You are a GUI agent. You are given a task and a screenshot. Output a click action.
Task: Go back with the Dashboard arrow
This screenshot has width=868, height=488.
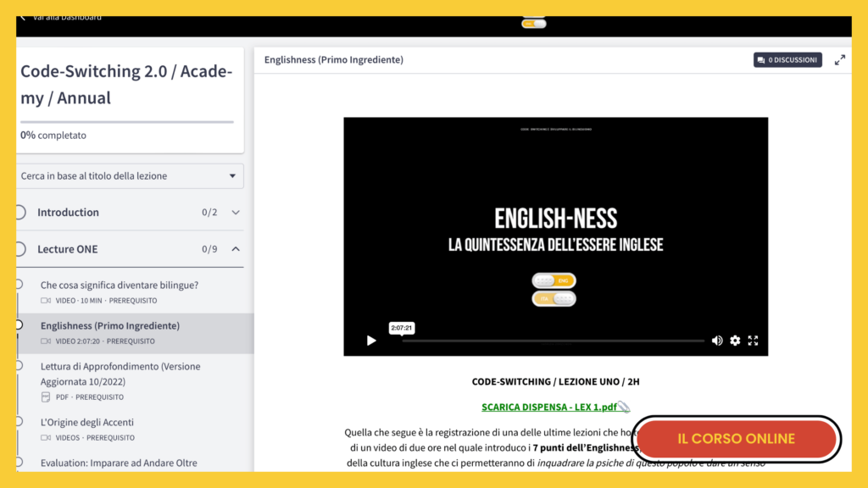pyautogui.click(x=23, y=18)
